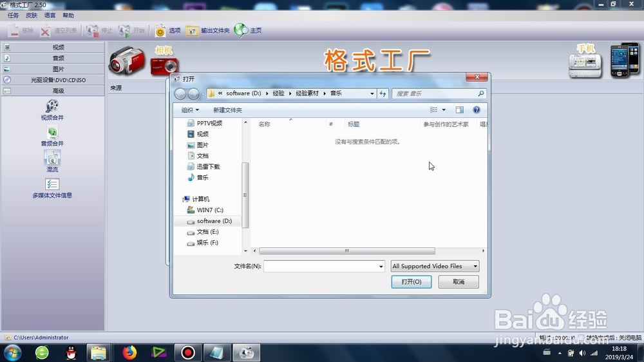The height and width of the screenshot is (362, 644).
Task: Click the search magnifier icon in dialog
Action: click(x=481, y=93)
